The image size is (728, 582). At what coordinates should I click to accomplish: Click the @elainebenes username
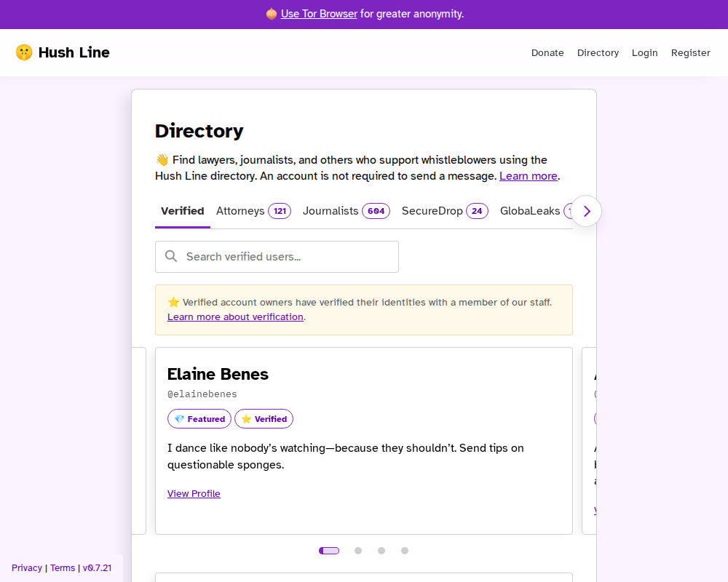(x=202, y=394)
